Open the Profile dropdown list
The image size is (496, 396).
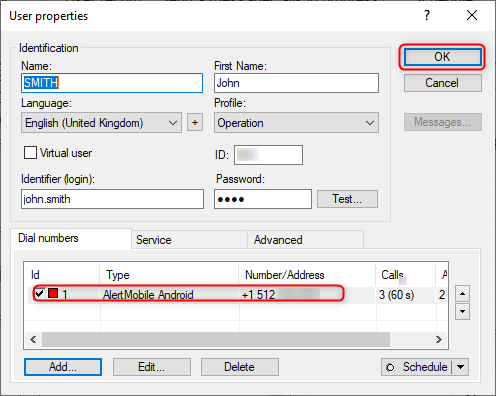(296, 123)
